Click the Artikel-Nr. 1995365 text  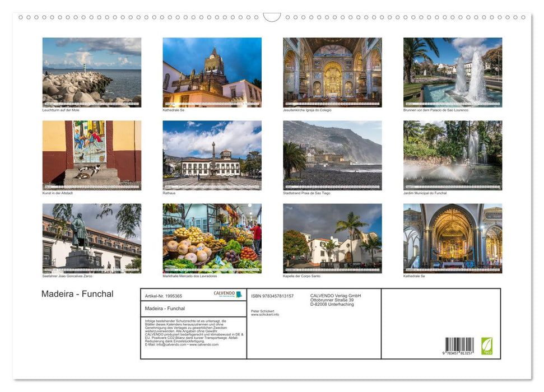pyautogui.click(x=164, y=296)
